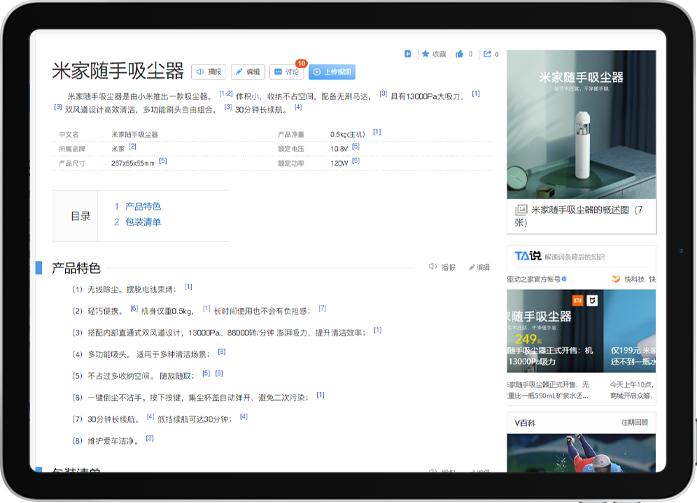Open the 仅199元 article card

pos(630,331)
